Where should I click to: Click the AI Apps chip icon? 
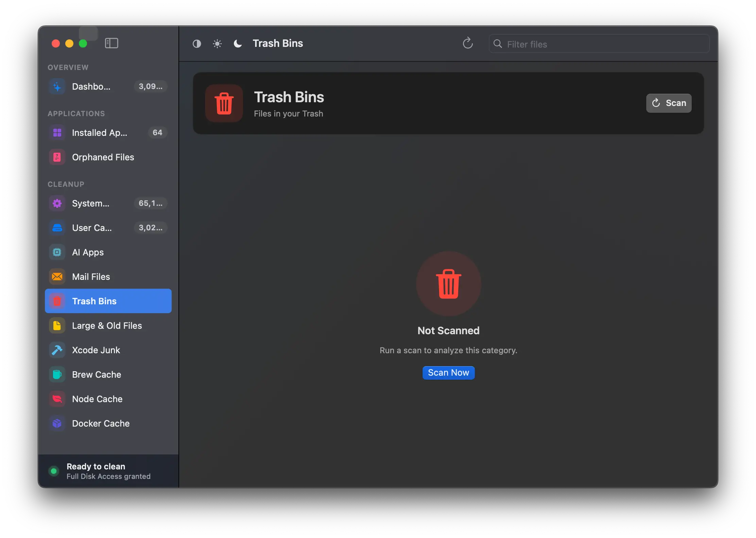[x=57, y=252]
